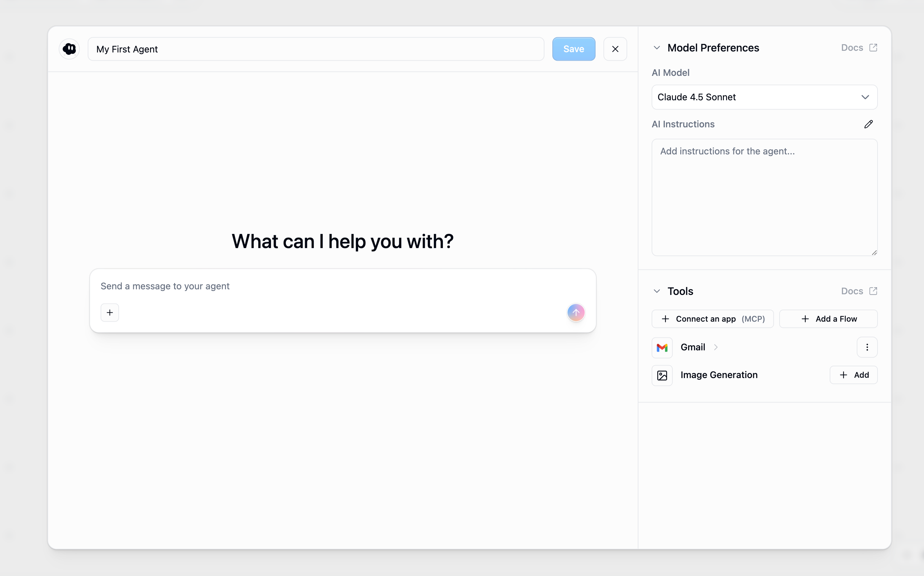Viewport: 924px width, 576px height.
Task: Add the Image Generation tool
Action: [x=853, y=375]
